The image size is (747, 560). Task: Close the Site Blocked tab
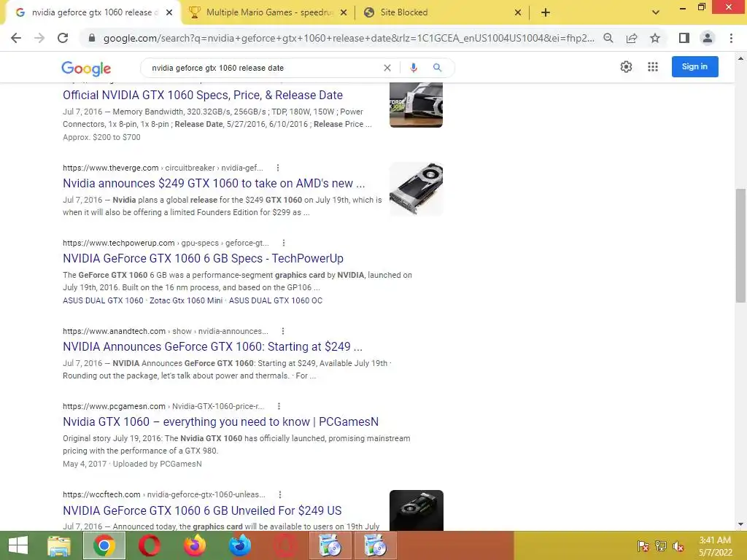[518, 13]
